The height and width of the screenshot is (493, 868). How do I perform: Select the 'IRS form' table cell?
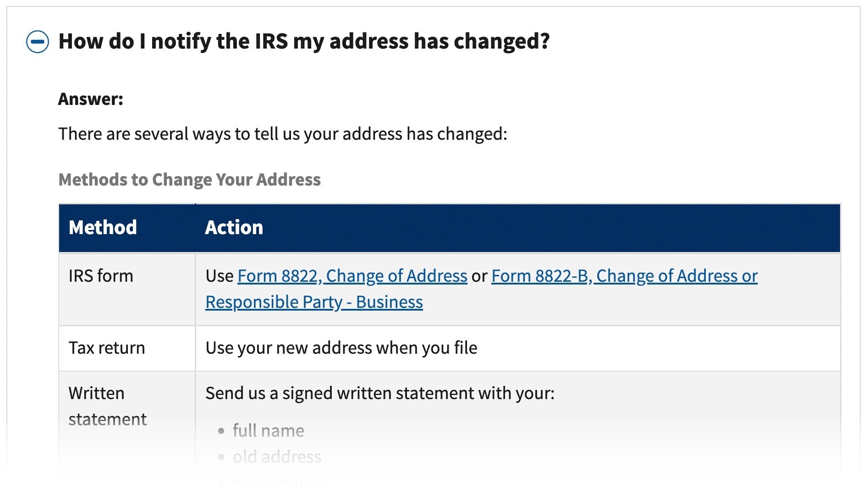pos(127,290)
